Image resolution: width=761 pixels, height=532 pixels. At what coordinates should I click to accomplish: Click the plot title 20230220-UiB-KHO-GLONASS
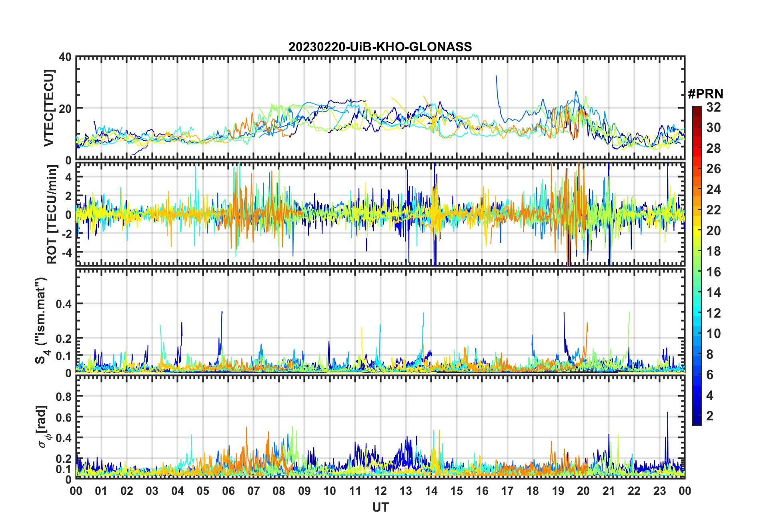[x=380, y=47]
